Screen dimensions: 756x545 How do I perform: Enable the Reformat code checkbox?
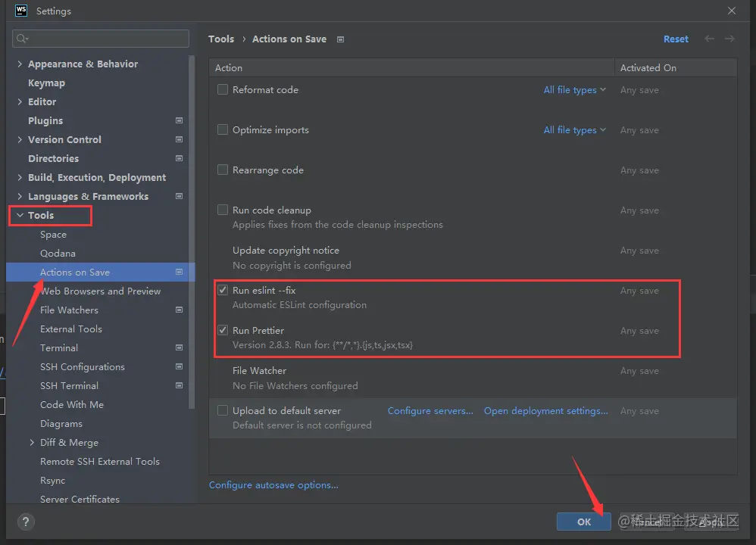pyautogui.click(x=222, y=89)
